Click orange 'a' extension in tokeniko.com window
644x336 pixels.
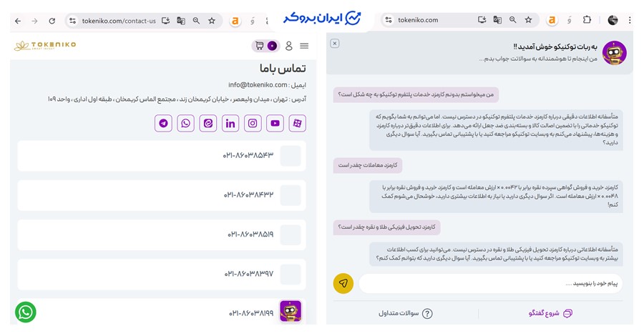552,20
